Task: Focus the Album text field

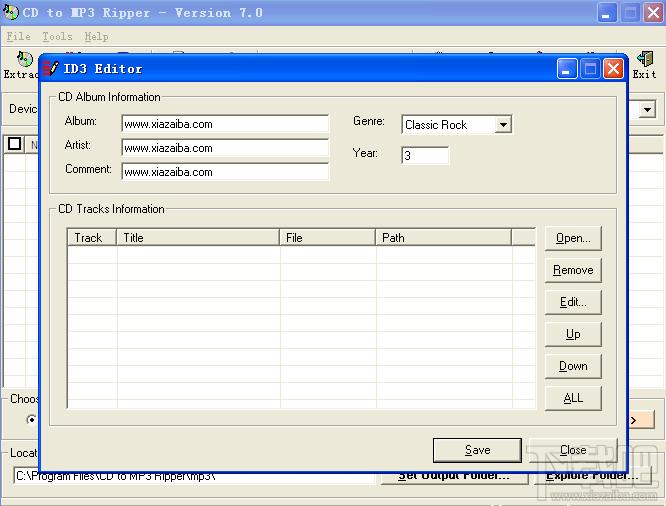Action: 225,124
